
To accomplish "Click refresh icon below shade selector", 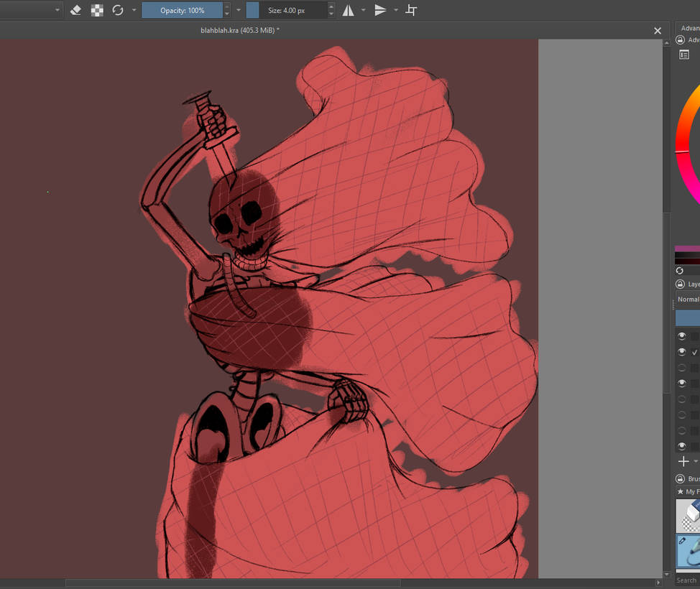I will (x=679, y=270).
